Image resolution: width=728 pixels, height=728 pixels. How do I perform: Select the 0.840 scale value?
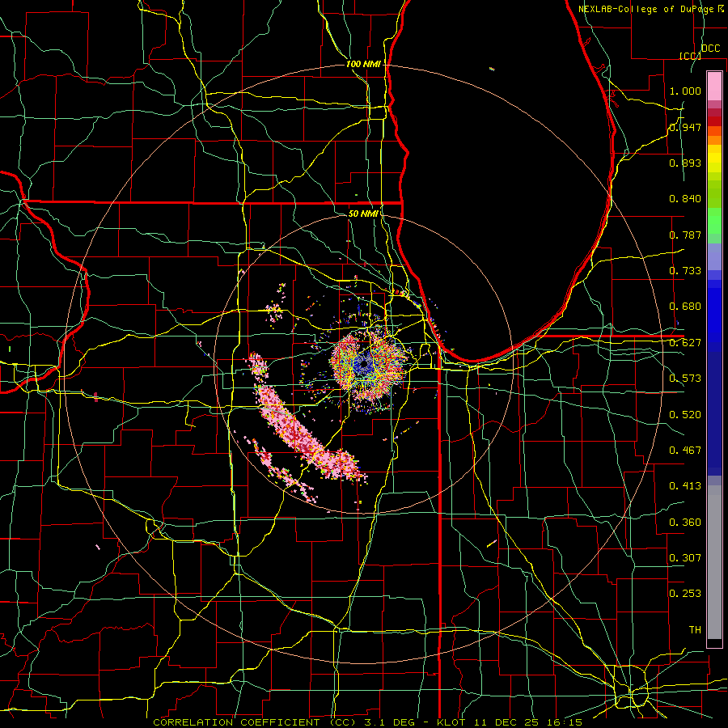point(685,199)
